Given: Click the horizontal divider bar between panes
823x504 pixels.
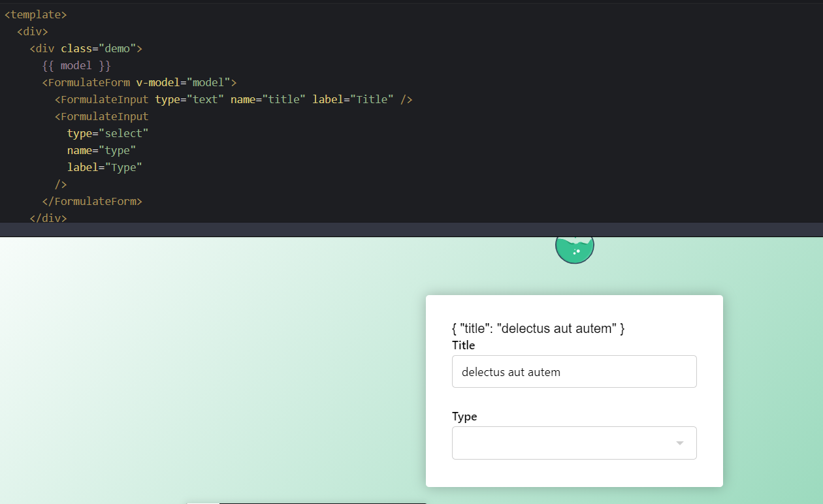Looking at the screenshot, I should pyautogui.click(x=411, y=229).
